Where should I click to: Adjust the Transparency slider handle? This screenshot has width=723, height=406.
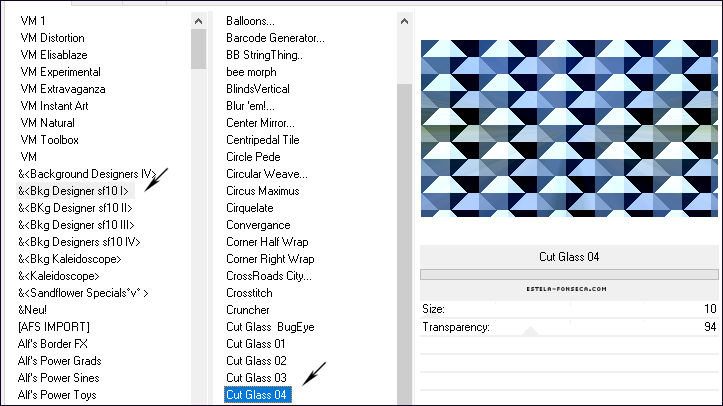pyautogui.click(x=530, y=331)
